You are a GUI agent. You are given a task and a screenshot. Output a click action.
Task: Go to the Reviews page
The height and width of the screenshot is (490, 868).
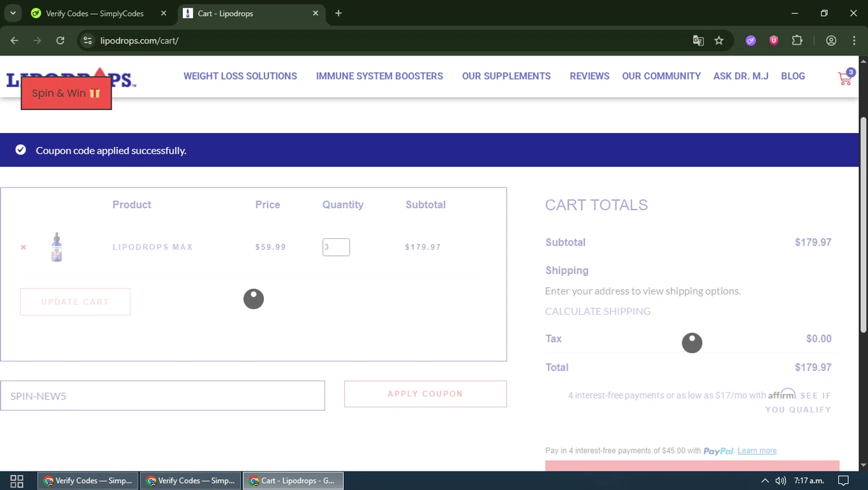click(590, 76)
